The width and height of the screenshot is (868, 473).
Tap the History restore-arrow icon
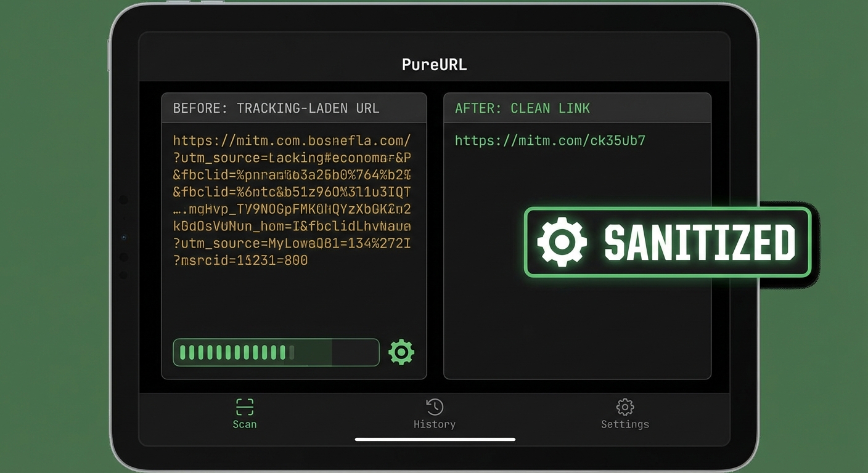point(435,406)
